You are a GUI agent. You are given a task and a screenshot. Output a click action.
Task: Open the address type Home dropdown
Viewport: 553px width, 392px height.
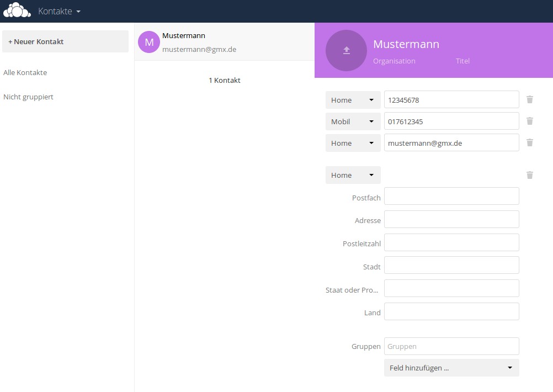(353, 176)
